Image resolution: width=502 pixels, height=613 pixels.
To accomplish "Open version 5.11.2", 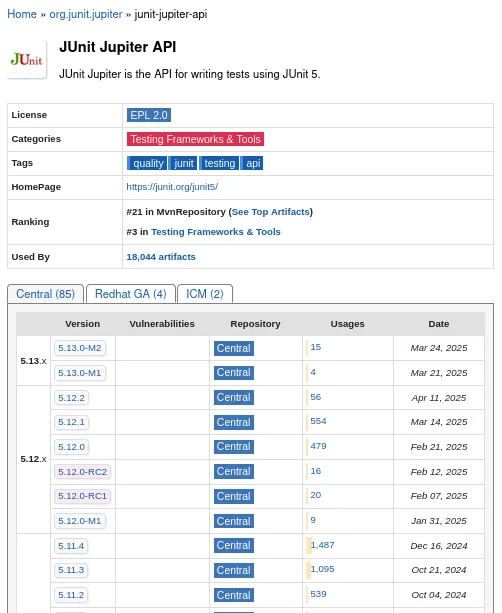I will click(71, 595).
